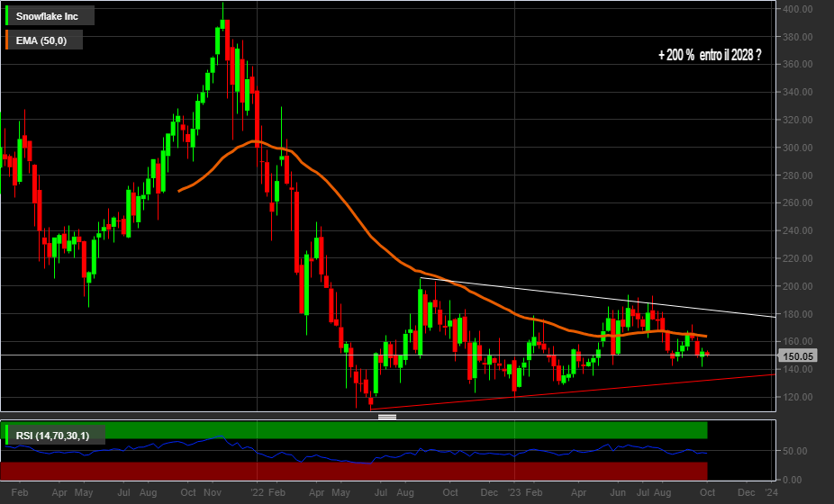Screen dimensions: 834x504
Task: Click the current price tag 150.05
Action: click(x=797, y=356)
